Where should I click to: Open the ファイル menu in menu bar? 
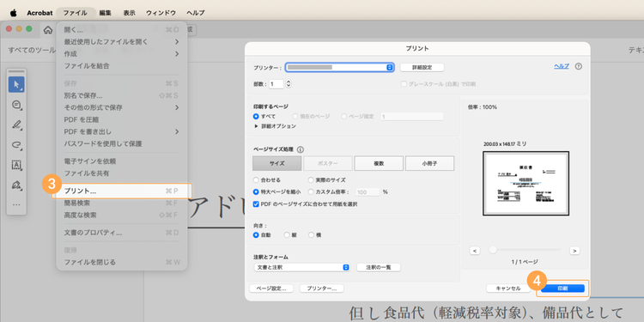(x=76, y=13)
